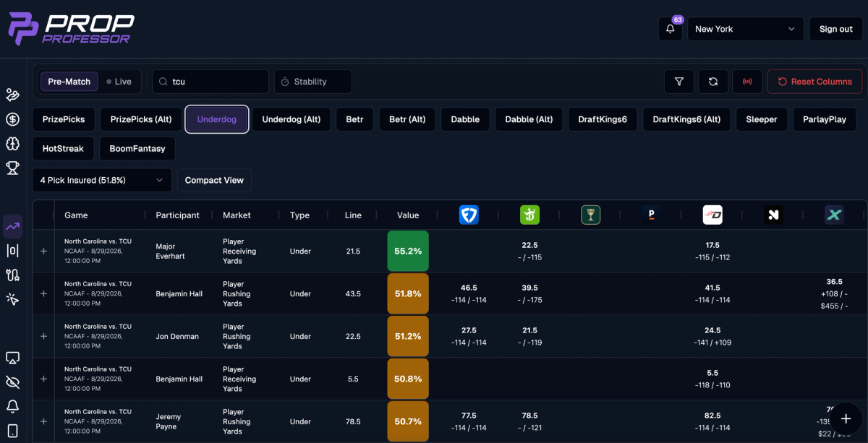Open the route path sidebar icon
This screenshot has width=868, height=443.
coord(12,275)
